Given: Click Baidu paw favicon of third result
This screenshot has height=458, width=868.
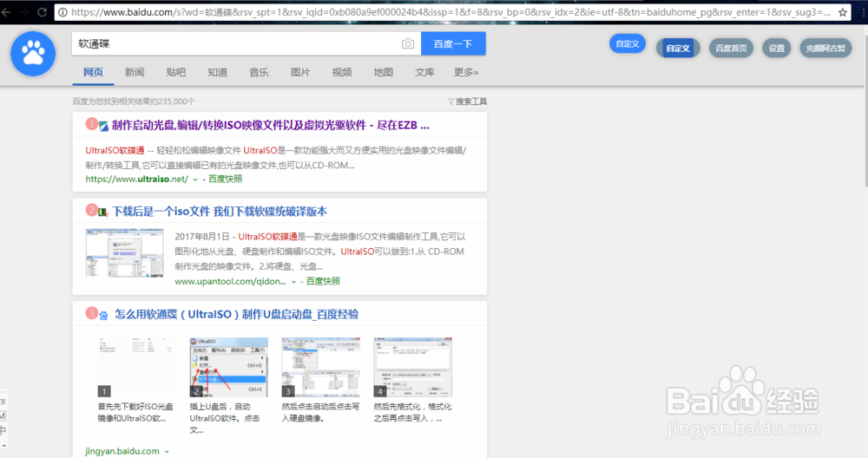Looking at the screenshot, I should pyautogui.click(x=103, y=315).
